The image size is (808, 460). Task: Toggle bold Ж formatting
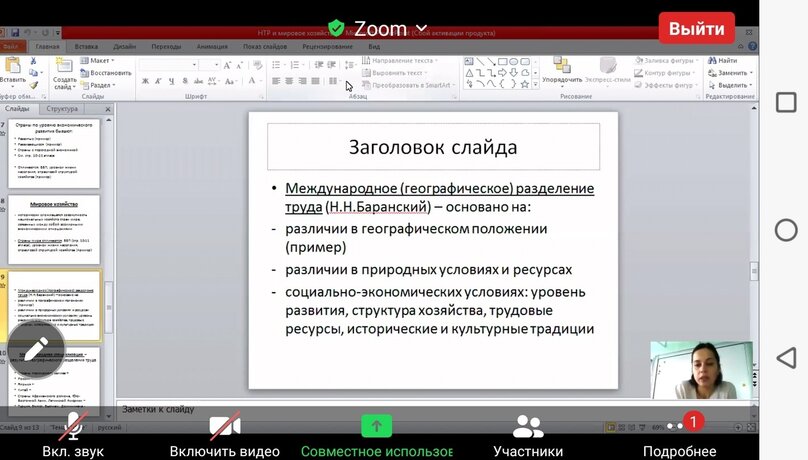(x=145, y=82)
